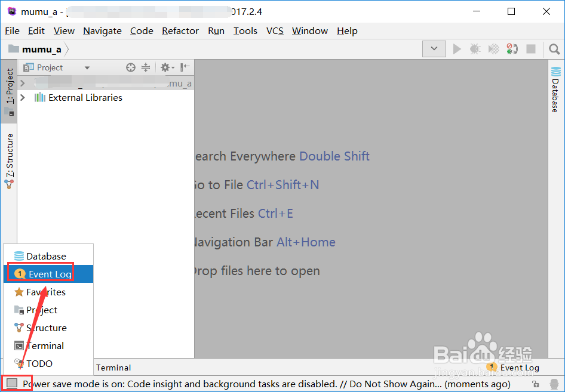The height and width of the screenshot is (392, 565).
Task: Click the Hector inspector icon in status bar
Action: click(554, 384)
